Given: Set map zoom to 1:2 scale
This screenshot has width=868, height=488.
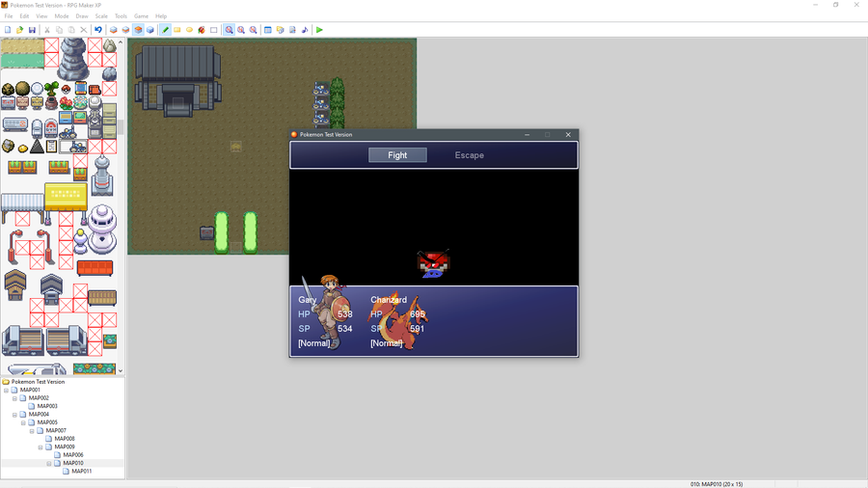Looking at the screenshot, I should [241, 30].
